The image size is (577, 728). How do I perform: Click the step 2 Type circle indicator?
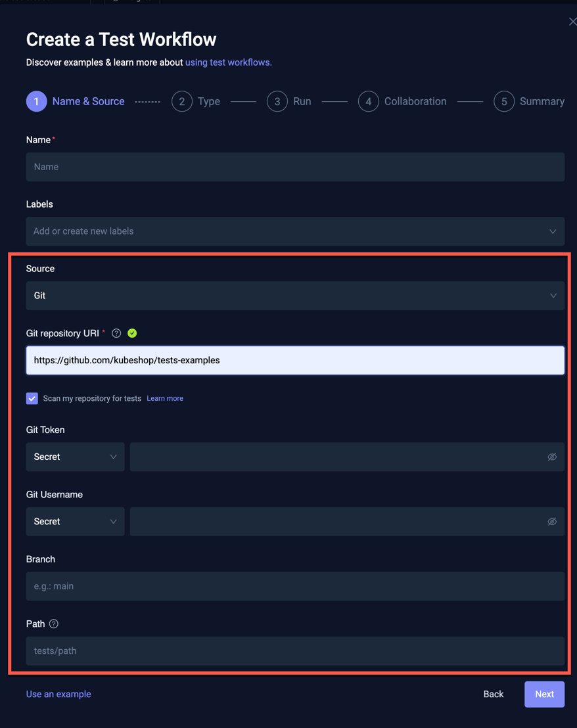(x=182, y=101)
